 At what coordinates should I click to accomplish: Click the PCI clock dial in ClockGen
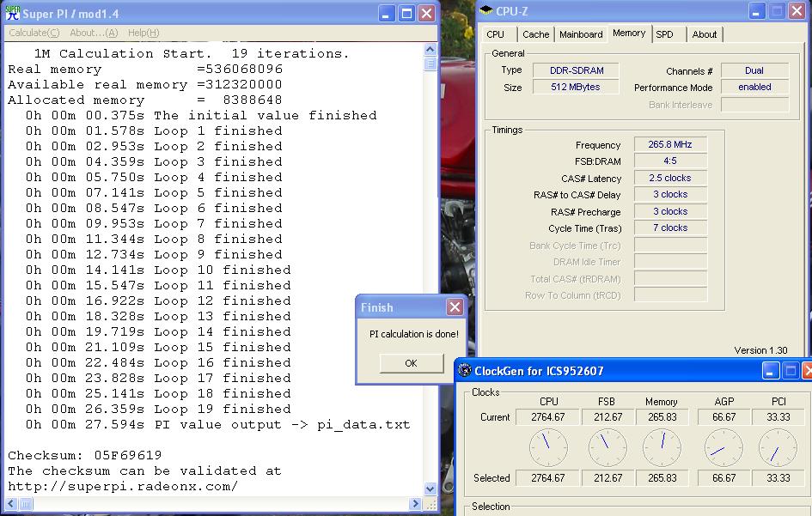(778, 447)
